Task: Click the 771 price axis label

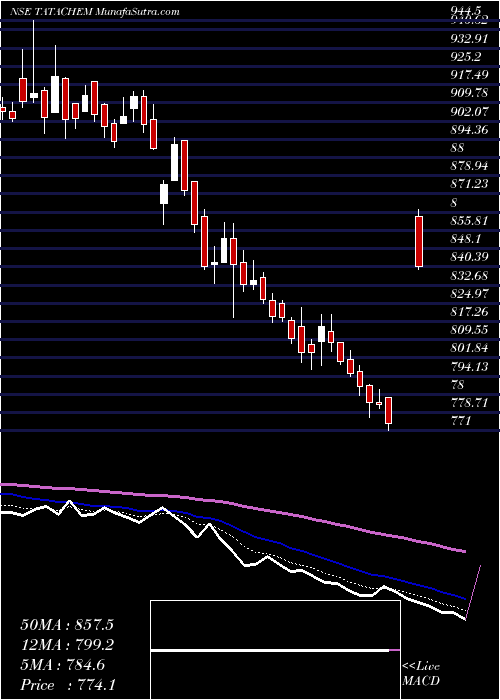Action: (460, 421)
